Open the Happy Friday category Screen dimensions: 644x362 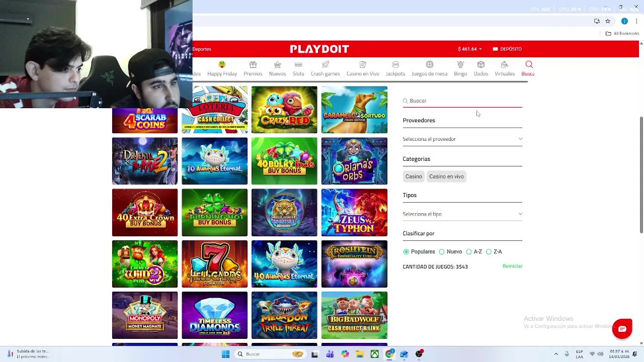(222, 69)
